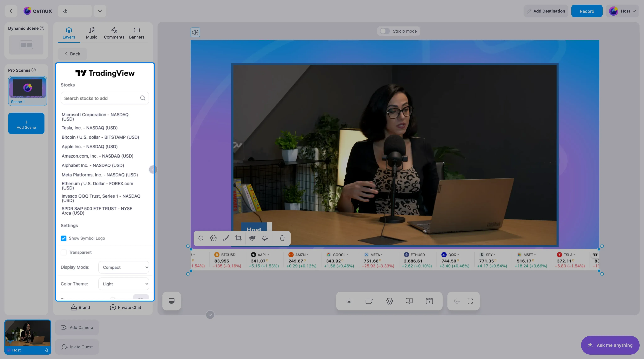
Task: Open the Dynamic Scene help icon
Action: [42, 28]
